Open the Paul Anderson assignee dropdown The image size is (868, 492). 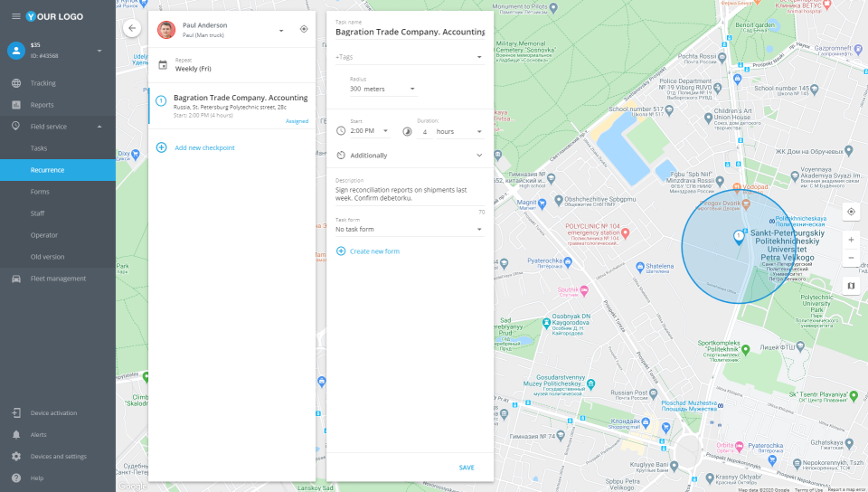click(281, 31)
